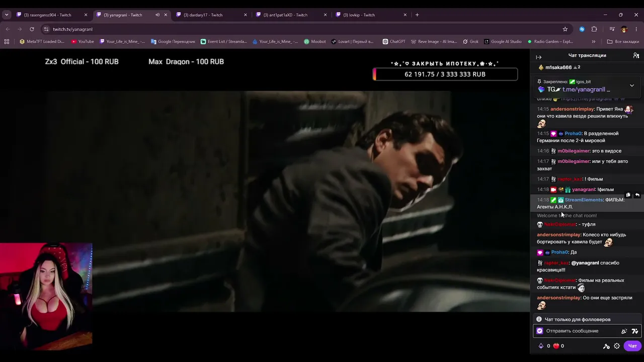The width and height of the screenshot is (644, 362).
Task: Open YouTube bookmark
Action: (82, 42)
